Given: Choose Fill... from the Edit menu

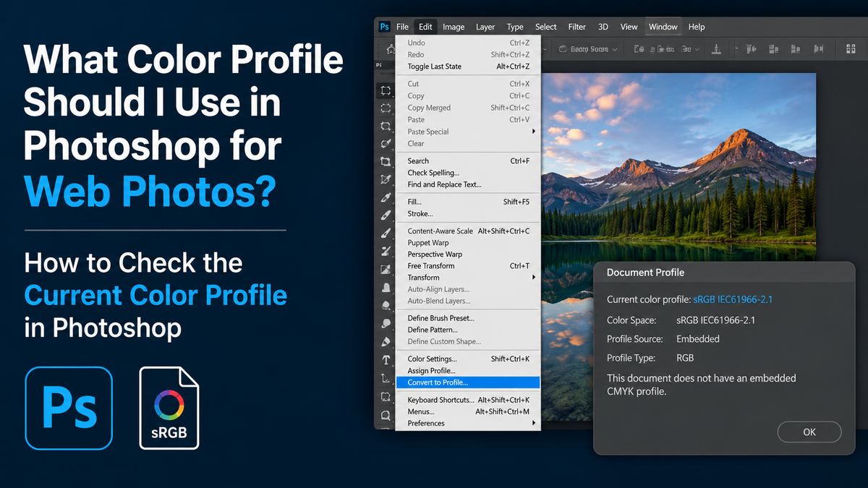Looking at the screenshot, I should pyautogui.click(x=468, y=202).
